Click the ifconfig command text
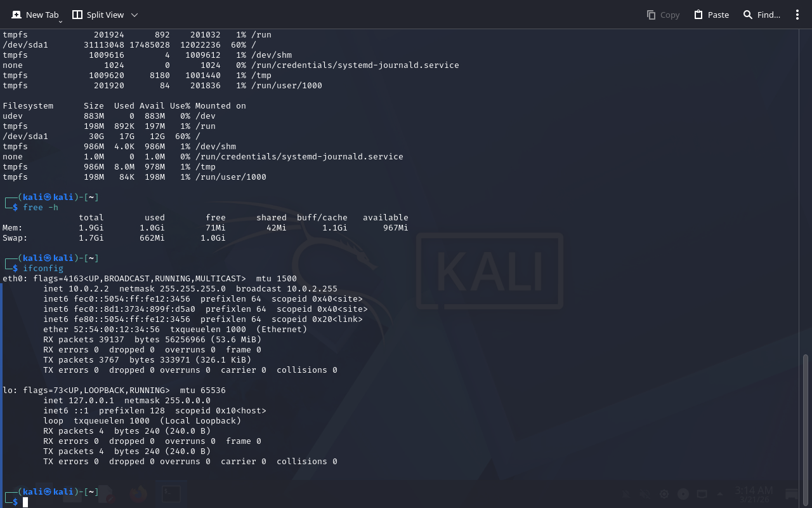The image size is (812, 508). (43, 269)
